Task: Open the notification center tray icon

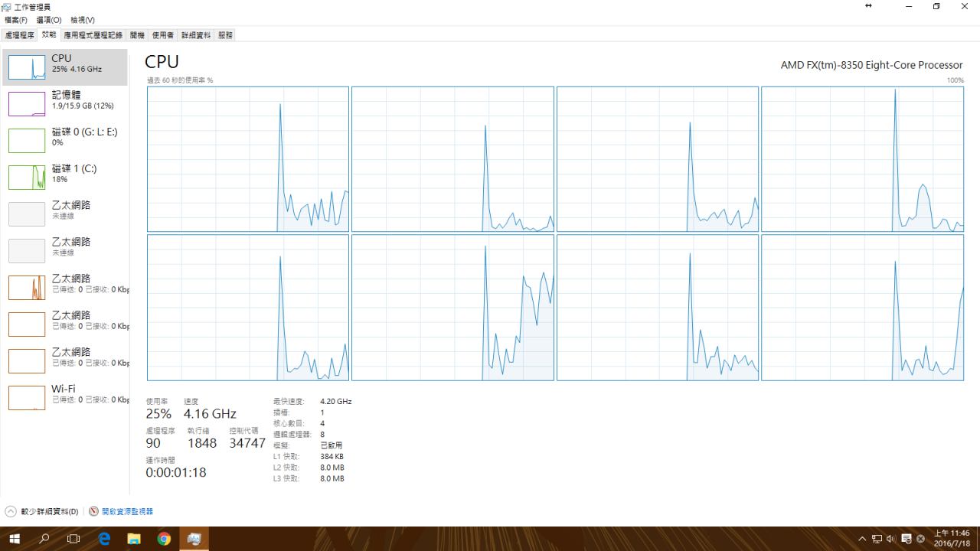Action: coord(906,539)
